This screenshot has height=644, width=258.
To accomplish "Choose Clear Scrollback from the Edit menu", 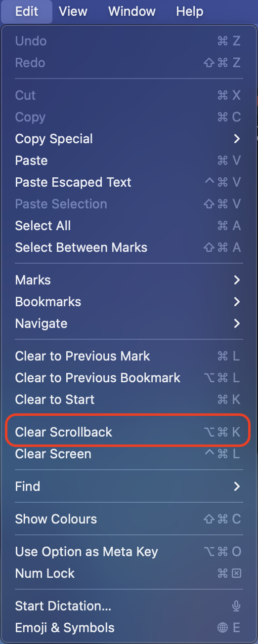I will pyautogui.click(x=128, y=432).
